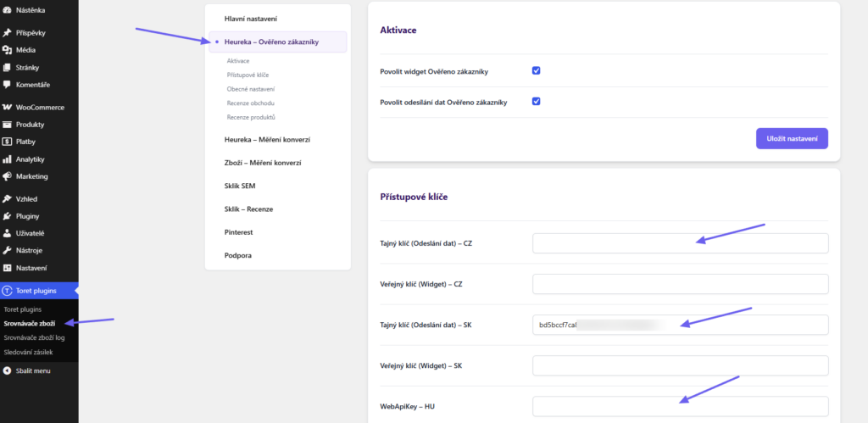Image resolution: width=868 pixels, height=423 pixels.
Task: Jump to Aktivace subsection link
Action: tap(238, 61)
